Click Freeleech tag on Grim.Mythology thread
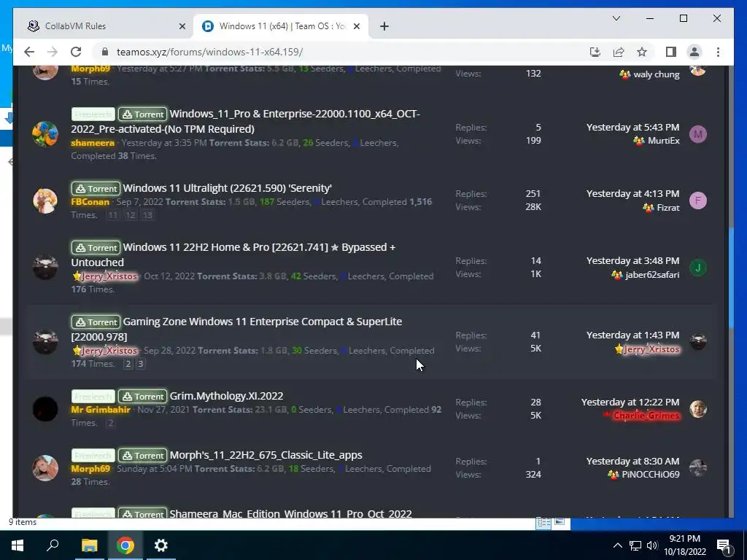Screen dimensions: 747x560 tap(93, 396)
